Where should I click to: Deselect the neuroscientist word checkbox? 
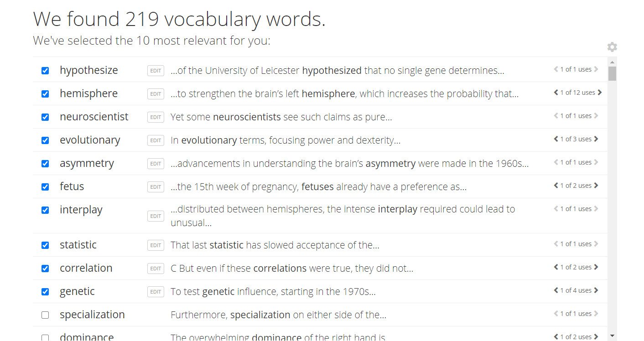tap(45, 117)
